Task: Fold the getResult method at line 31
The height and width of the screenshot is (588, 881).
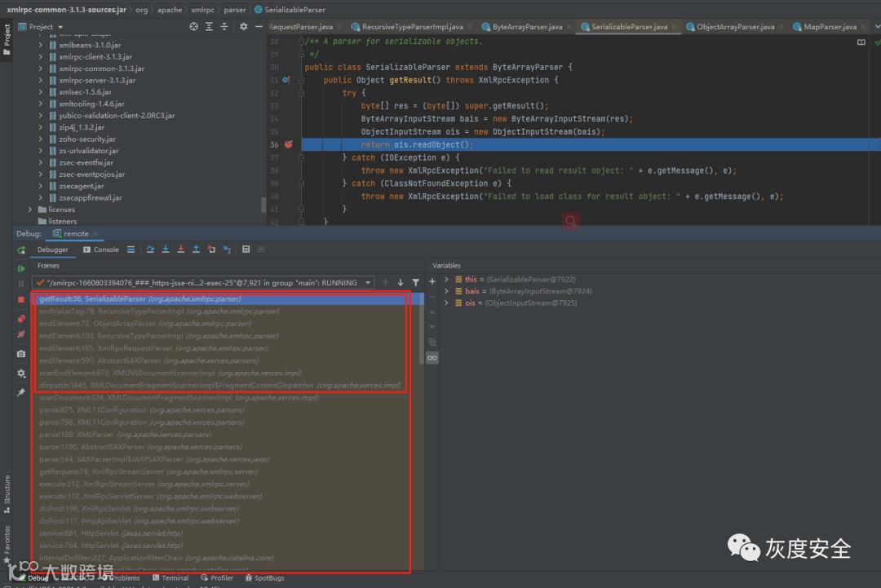Action: 301,80
